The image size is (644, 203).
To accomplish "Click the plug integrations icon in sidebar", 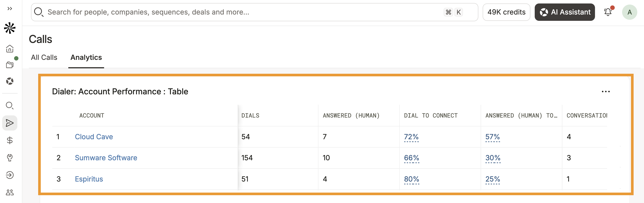I will point(10,157).
